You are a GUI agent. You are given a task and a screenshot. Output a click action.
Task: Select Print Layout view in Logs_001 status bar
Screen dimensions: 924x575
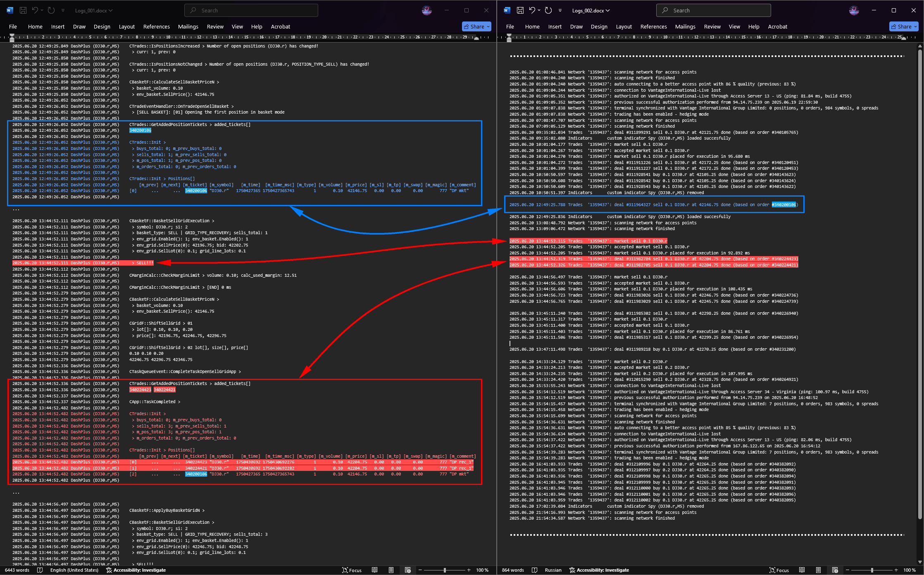pyautogui.click(x=391, y=570)
